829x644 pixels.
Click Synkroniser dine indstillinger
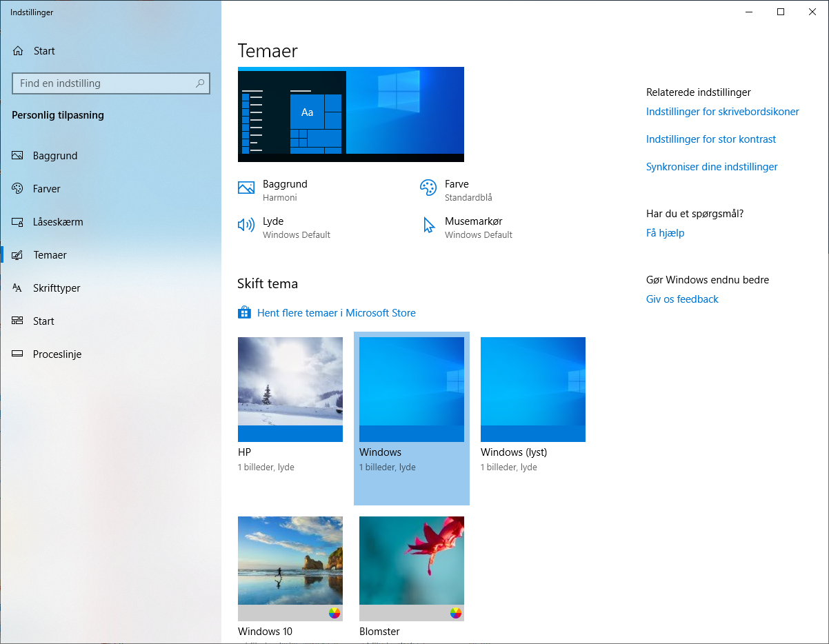tap(712, 166)
